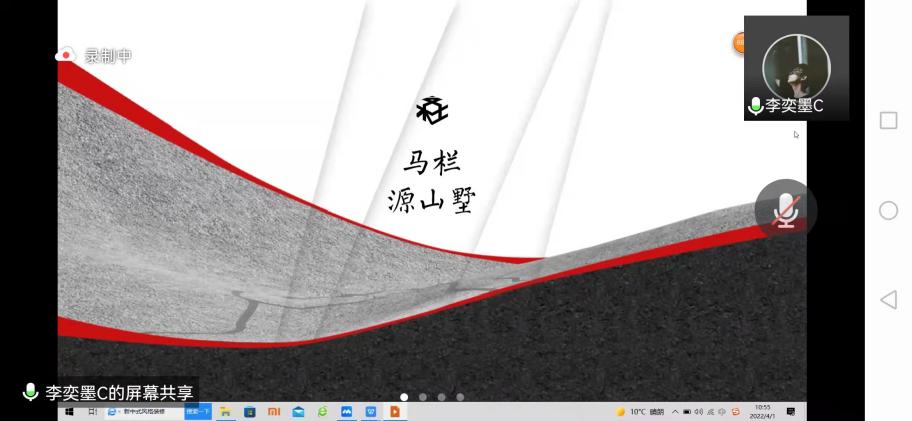Click the blue 搜索一下 search button

pyautogui.click(x=198, y=411)
